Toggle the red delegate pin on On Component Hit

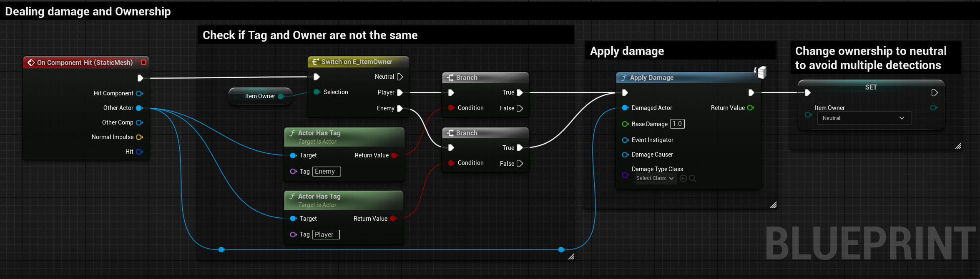[x=144, y=62]
